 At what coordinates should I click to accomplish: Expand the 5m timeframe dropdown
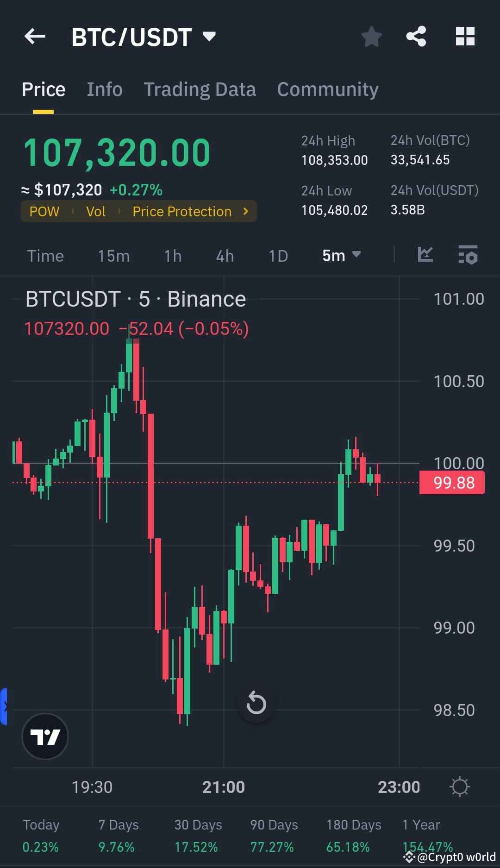click(341, 255)
